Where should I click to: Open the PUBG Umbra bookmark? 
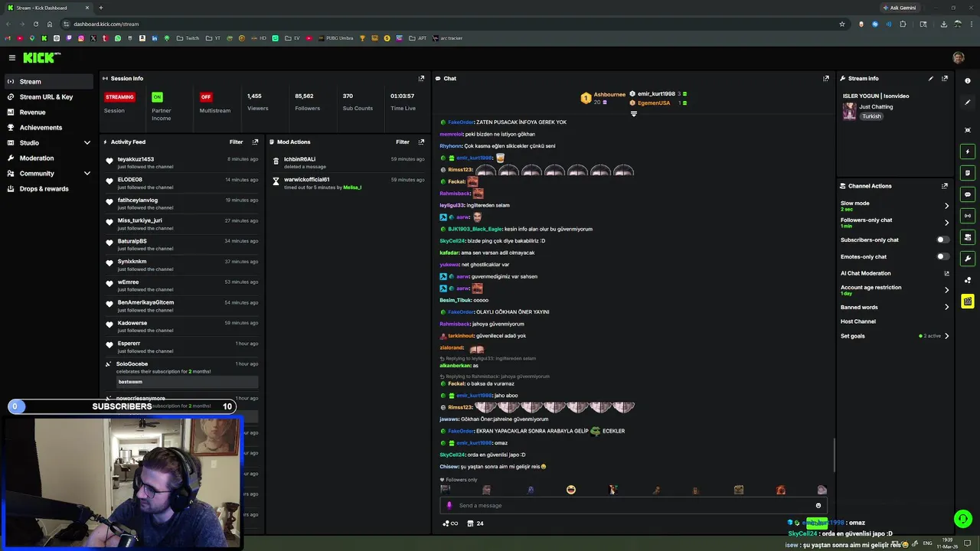pyautogui.click(x=335, y=38)
